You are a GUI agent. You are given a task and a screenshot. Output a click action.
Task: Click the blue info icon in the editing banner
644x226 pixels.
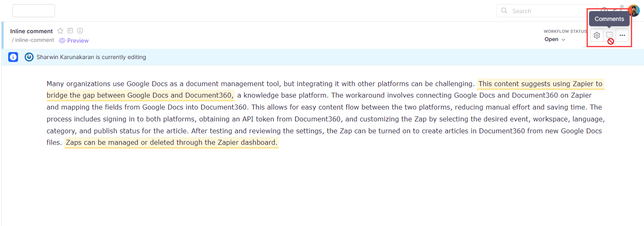click(13, 57)
